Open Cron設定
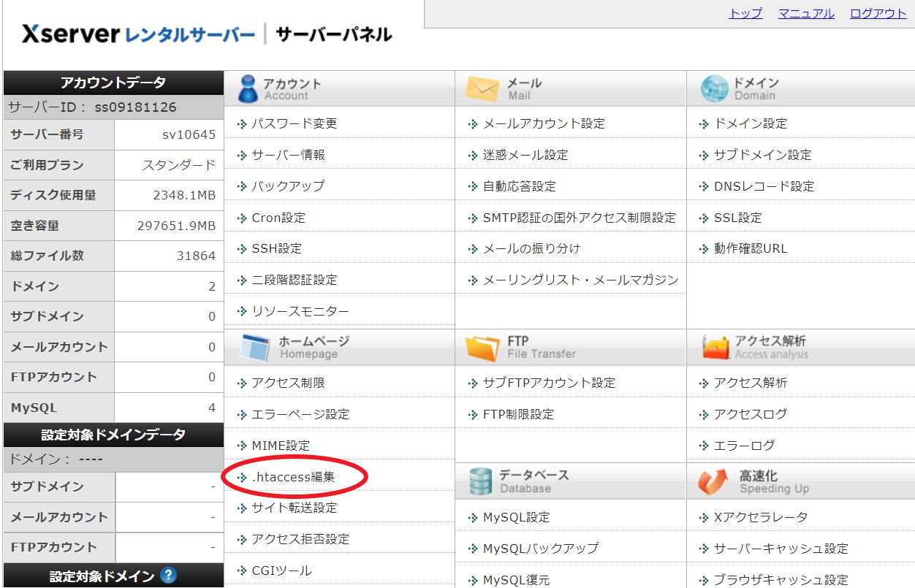The image size is (915, 588). pos(278,218)
